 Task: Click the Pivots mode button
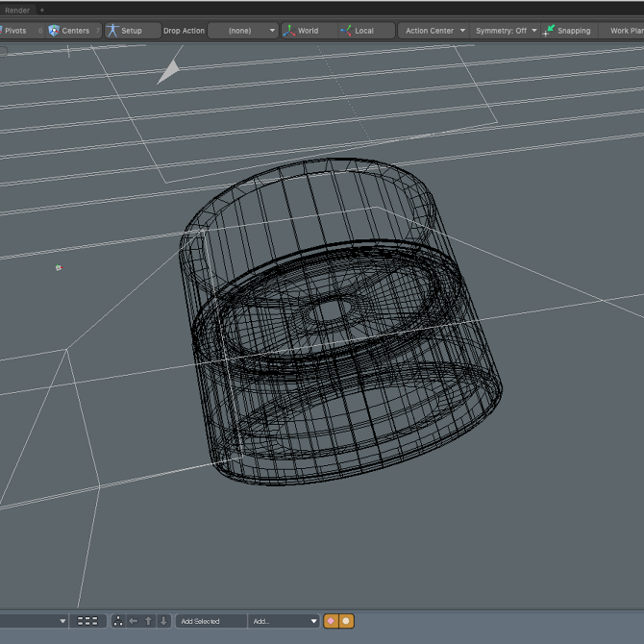pos(14,31)
